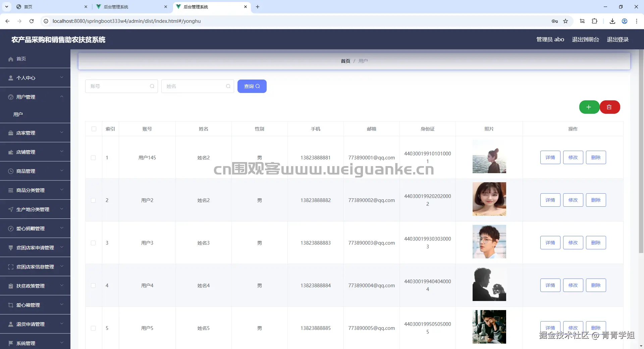The height and width of the screenshot is (349, 644).
Task: Click the 姓名 search input field
Action: pyautogui.click(x=198, y=86)
